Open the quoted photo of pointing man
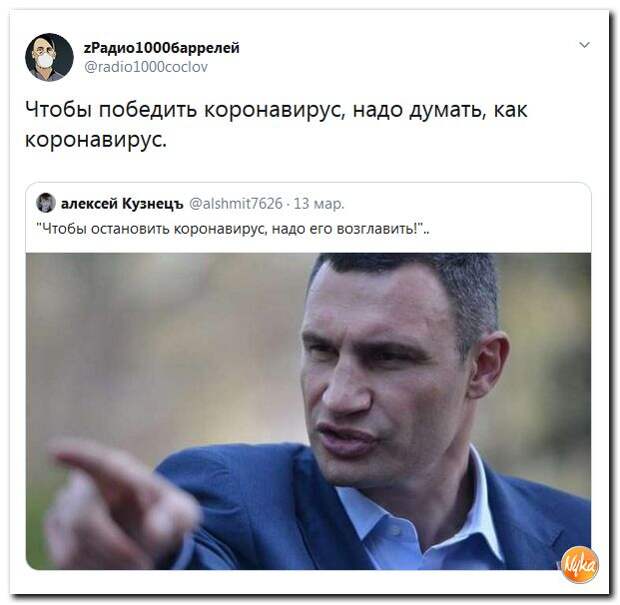The image size is (620, 605). 308,411
